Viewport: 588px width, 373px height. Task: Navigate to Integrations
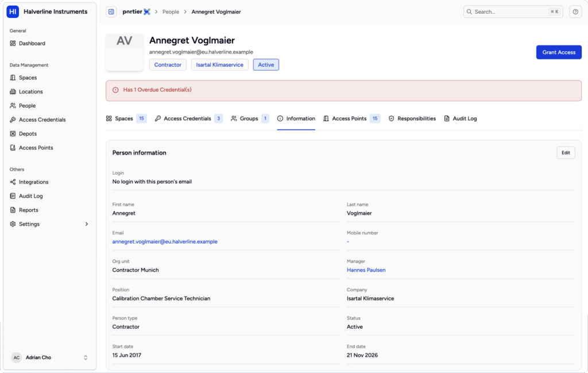[49, 182]
